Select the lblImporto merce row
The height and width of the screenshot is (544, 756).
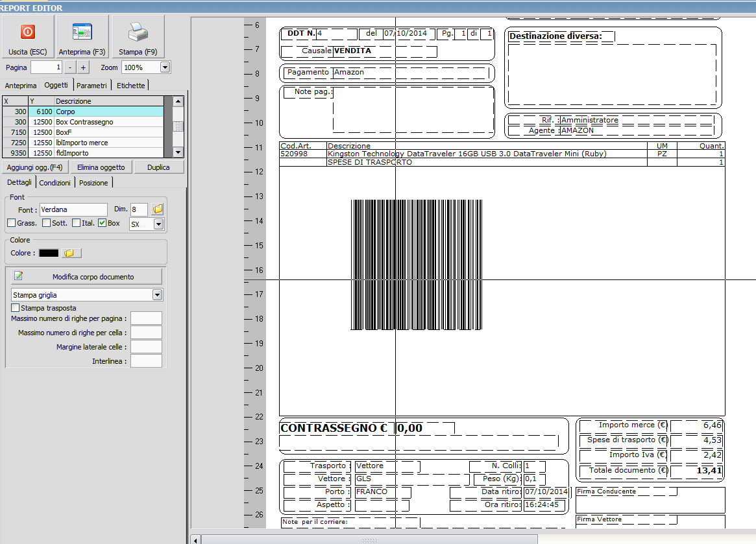pyautogui.click(x=83, y=143)
